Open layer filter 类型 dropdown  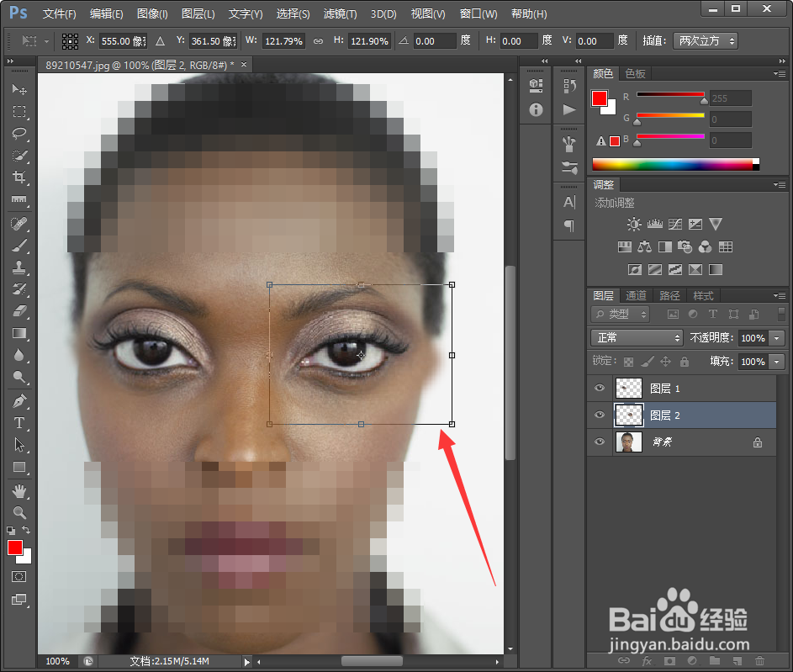point(620,314)
